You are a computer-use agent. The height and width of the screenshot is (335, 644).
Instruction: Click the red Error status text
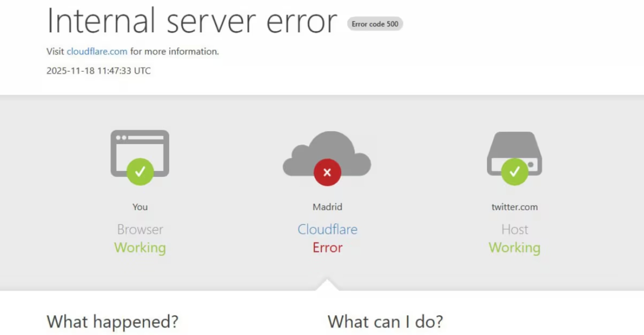(x=327, y=248)
